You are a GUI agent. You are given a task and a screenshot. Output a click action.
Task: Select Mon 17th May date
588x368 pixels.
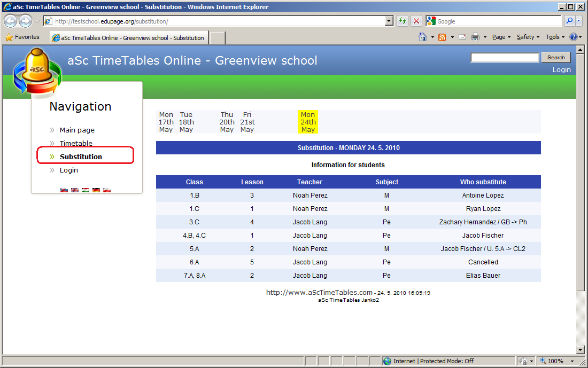click(166, 122)
